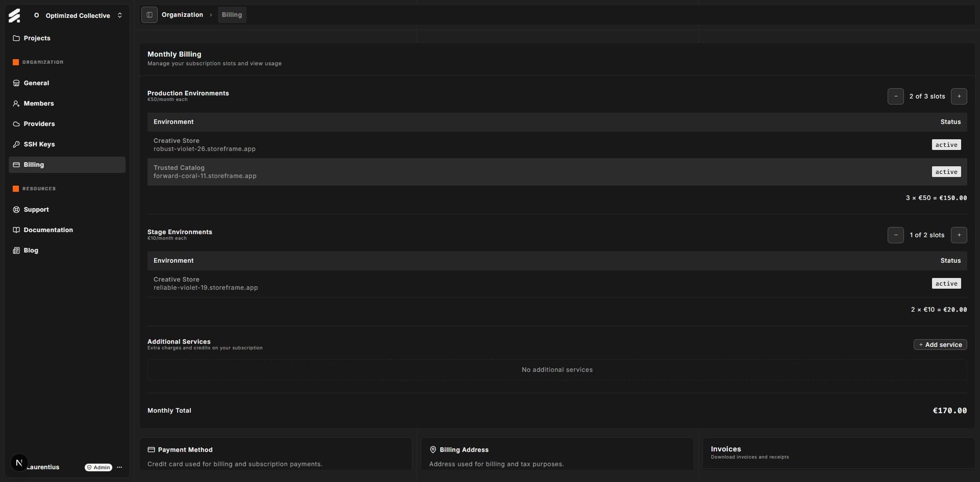980x482 pixels.
Task: Open the Members page
Action: pyautogui.click(x=67, y=104)
